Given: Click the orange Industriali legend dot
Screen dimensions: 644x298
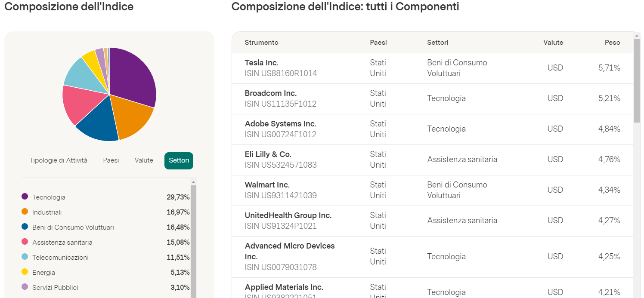Looking at the screenshot, I should pyautogui.click(x=25, y=212).
